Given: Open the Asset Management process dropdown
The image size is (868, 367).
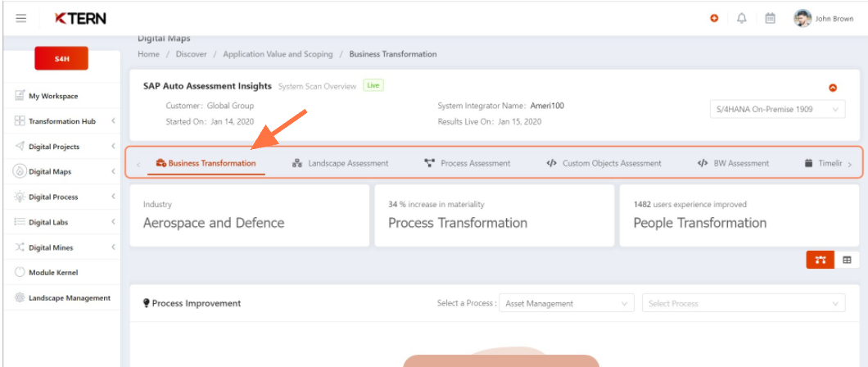Looking at the screenshot, I should click(567, 303).
